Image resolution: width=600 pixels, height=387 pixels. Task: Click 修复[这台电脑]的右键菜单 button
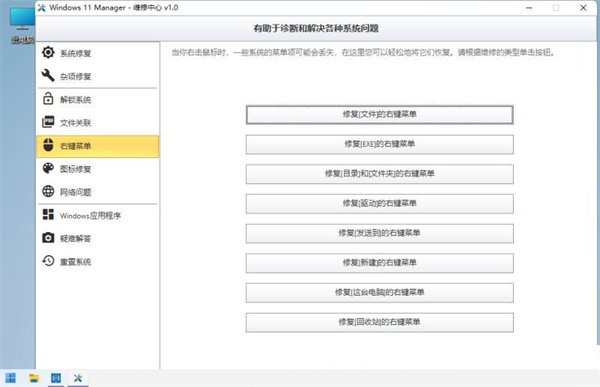(x=380, y=292)
